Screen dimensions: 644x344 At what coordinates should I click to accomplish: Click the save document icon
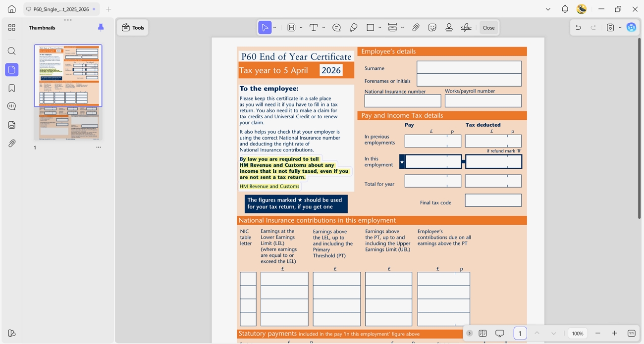tap(610, 28)
